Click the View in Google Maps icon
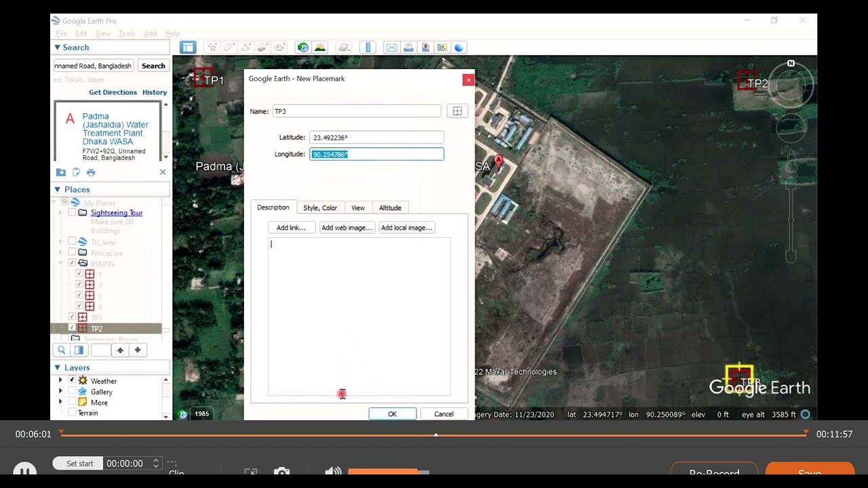 click(x=442, y=47)
